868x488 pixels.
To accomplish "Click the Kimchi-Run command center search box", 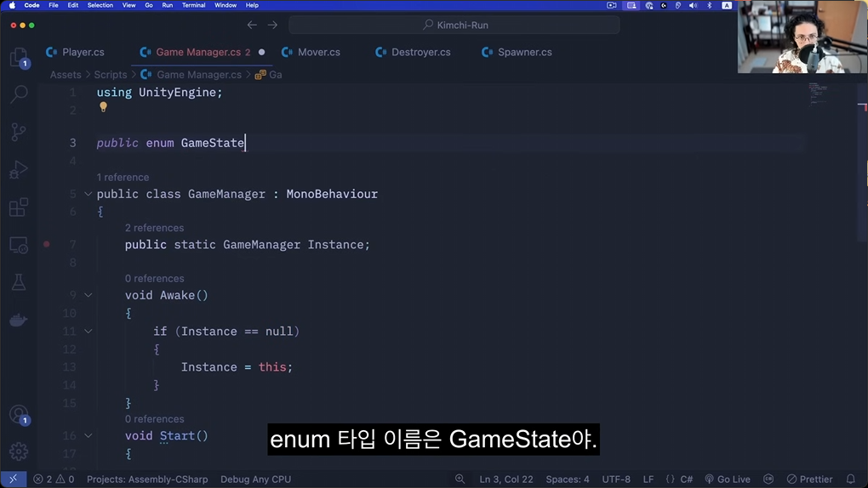I will [x=454, y=25].
